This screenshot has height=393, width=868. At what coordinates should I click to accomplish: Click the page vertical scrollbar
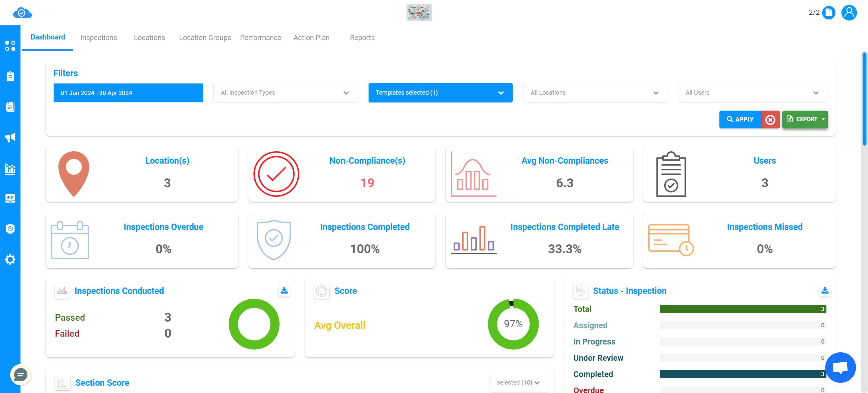click(x=864, y=99)
